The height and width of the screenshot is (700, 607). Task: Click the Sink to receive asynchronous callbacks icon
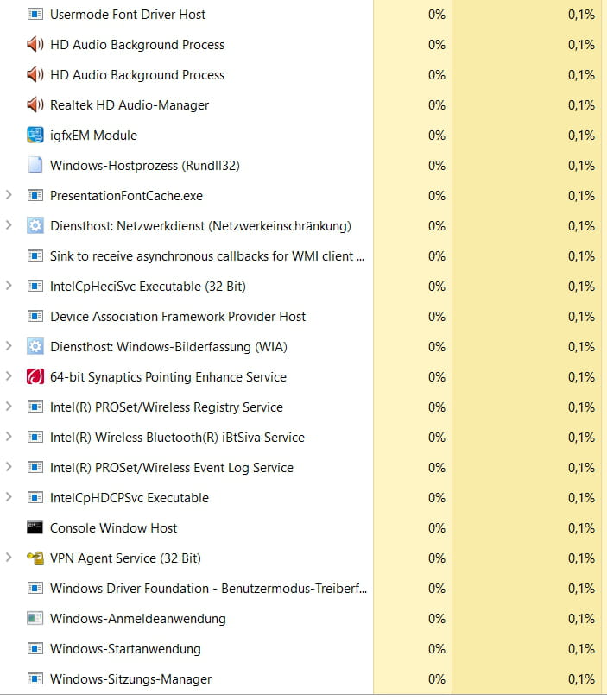tap(35, 255)
